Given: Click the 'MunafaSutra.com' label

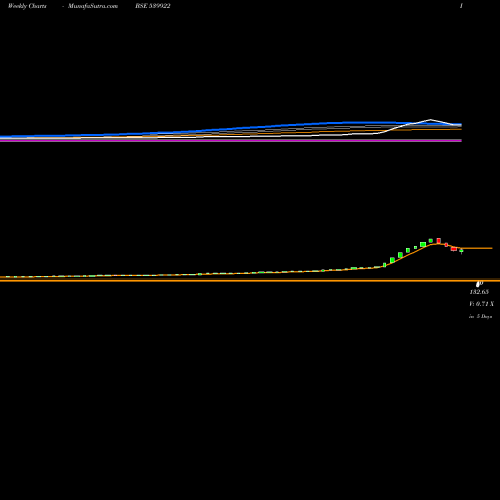Looking at the screenshot, I should [x=93, y=6].
